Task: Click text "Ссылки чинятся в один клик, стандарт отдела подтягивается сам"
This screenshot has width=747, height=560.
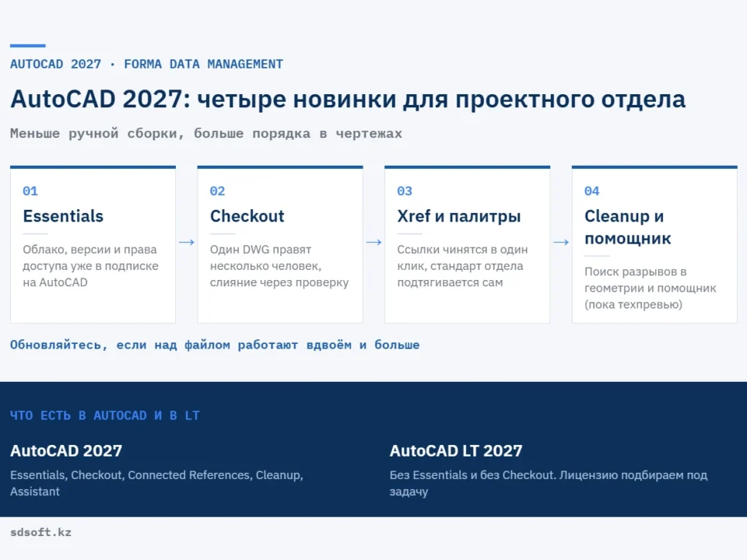Action: [x=462, y=266]
